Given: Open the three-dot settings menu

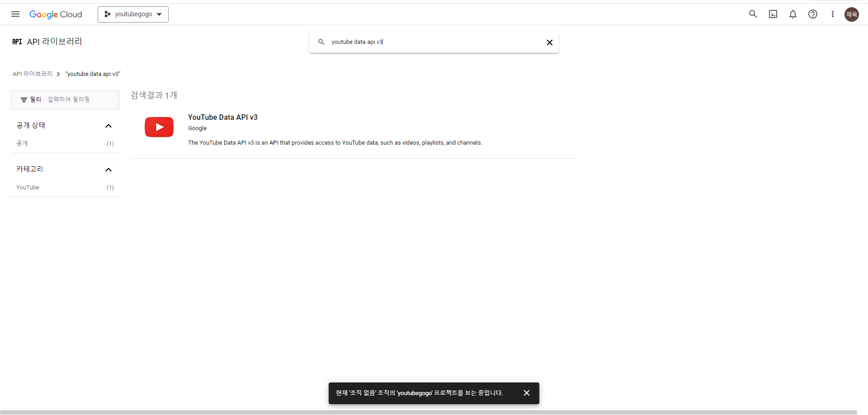Looking at the screenshot, I should (x=833, y=14).
